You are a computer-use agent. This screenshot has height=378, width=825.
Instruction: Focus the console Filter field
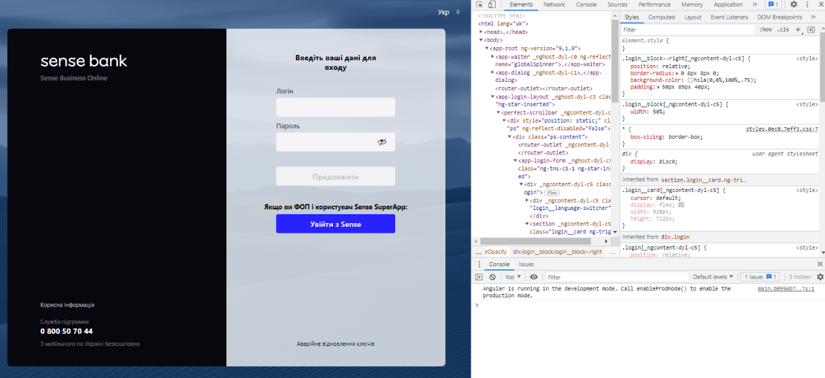coord(617,277)
